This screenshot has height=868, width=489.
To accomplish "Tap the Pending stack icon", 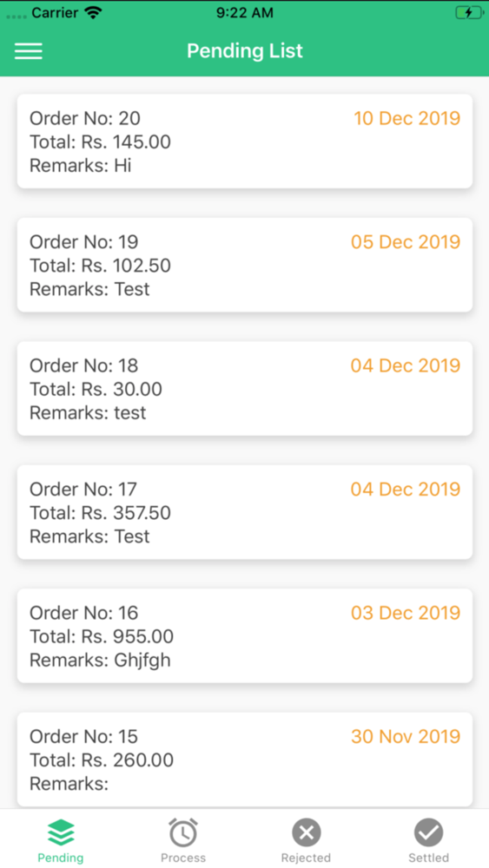I will pos(61,832).
